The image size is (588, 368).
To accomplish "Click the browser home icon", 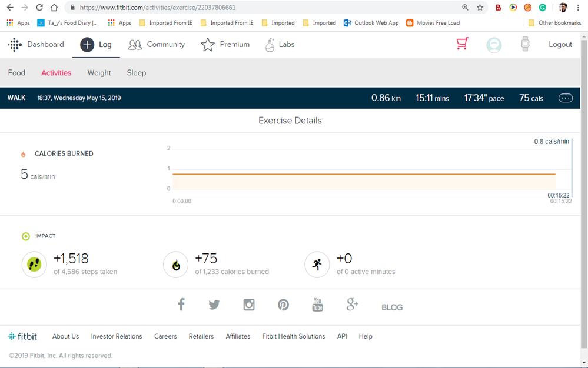I will pyautogui.click(x=54, y=8).
